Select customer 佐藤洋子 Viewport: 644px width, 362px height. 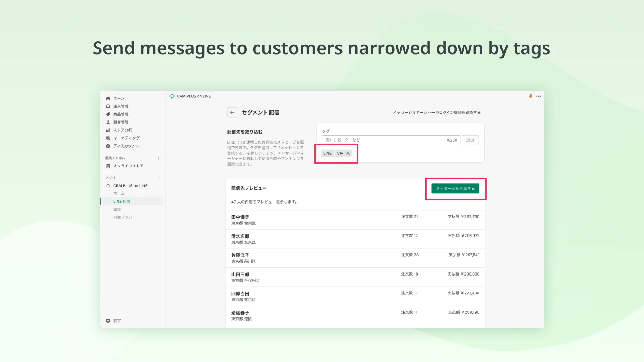click(240, 255)
